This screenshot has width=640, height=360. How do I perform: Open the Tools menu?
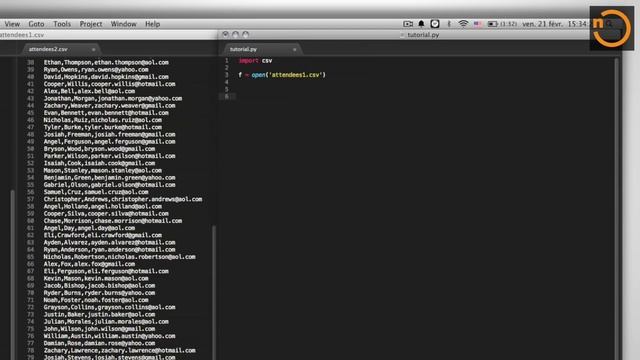pos(62,24)
